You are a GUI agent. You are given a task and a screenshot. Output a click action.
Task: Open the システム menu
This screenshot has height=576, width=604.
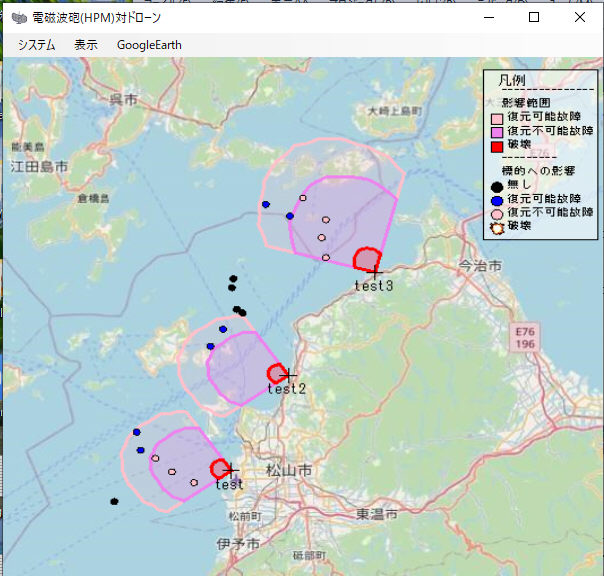pos(36,45)
